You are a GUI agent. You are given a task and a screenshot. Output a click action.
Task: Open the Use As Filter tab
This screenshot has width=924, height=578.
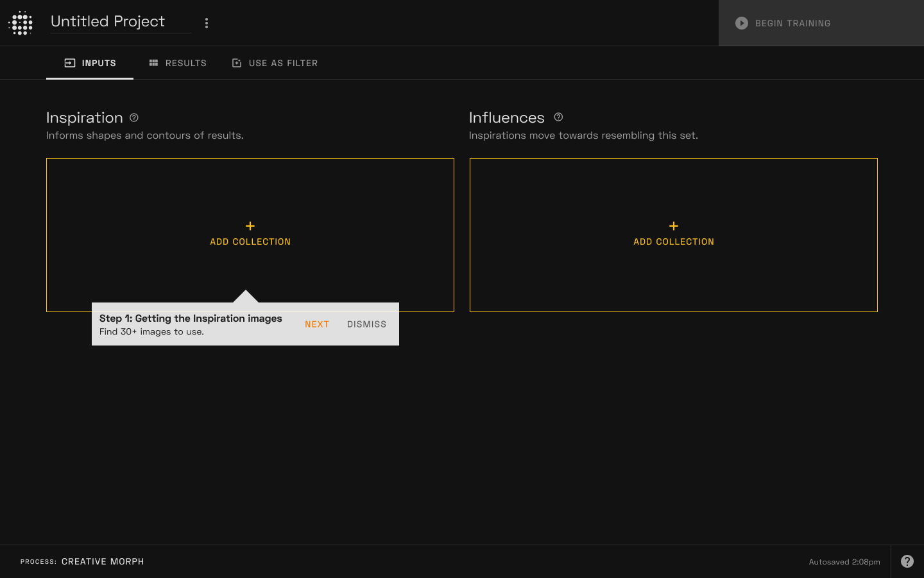point(275,63)
